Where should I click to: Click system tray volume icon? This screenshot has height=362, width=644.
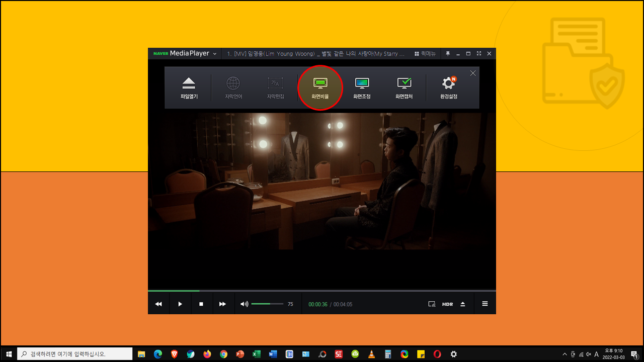pyautogui.click(x=589, y=354)
